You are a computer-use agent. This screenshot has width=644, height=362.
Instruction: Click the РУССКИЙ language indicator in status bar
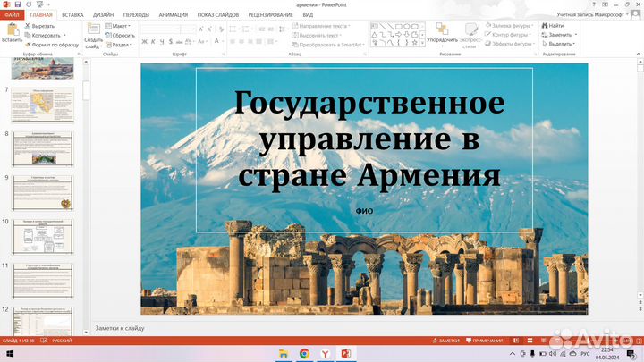[x=62, y=341]
